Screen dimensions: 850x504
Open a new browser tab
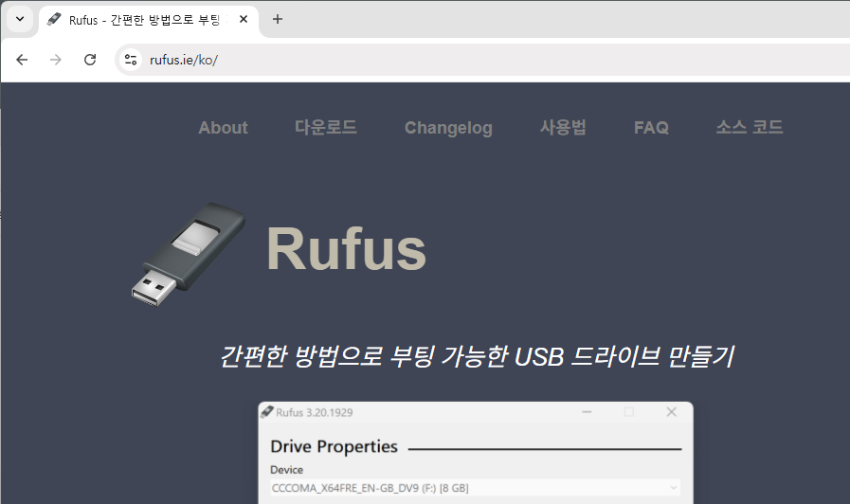[x=278, y=19]
